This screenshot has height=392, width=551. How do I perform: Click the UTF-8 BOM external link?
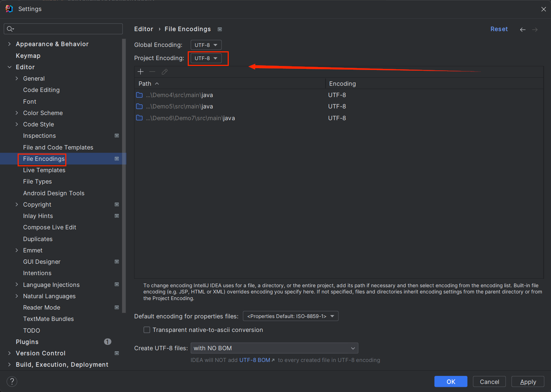[x=257, y=360]
